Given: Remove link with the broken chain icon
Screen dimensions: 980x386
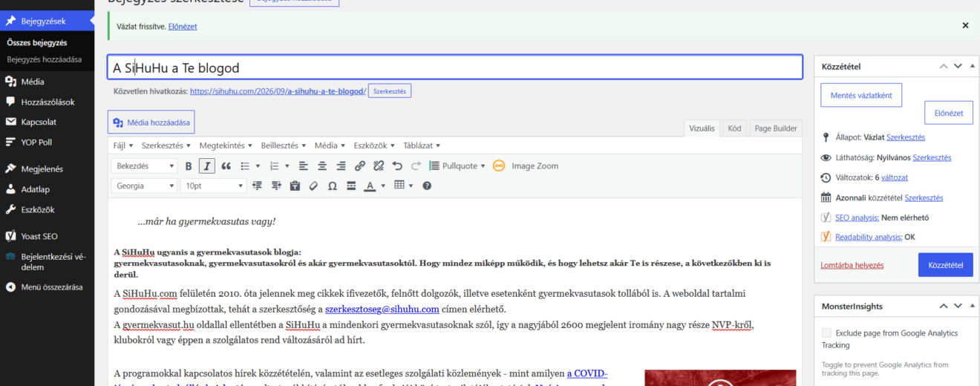Looking at the screenshot, I should click(x=379, y=166).
